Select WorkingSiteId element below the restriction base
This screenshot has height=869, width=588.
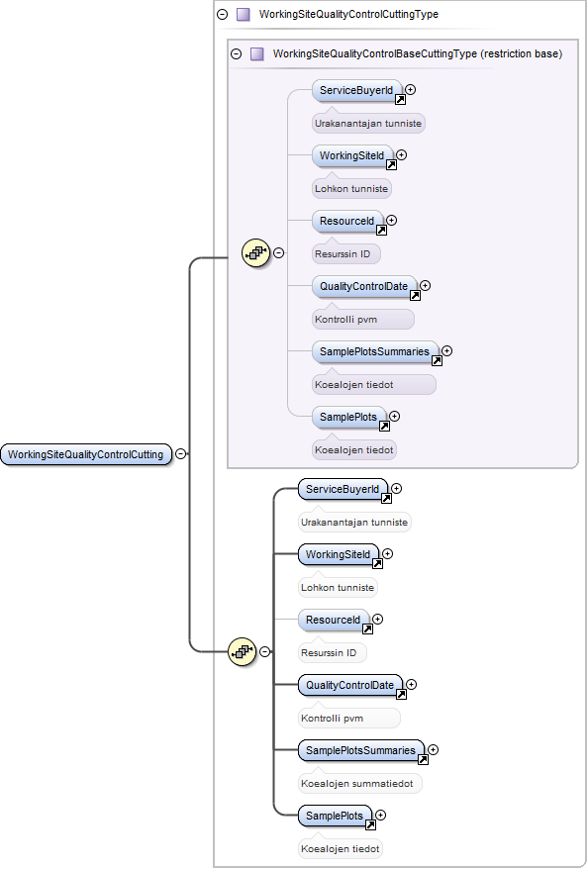point(339,555)
